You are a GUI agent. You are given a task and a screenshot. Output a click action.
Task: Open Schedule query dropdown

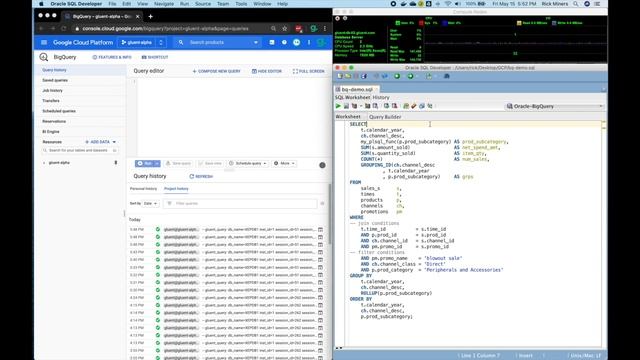[x=248, y=163]
